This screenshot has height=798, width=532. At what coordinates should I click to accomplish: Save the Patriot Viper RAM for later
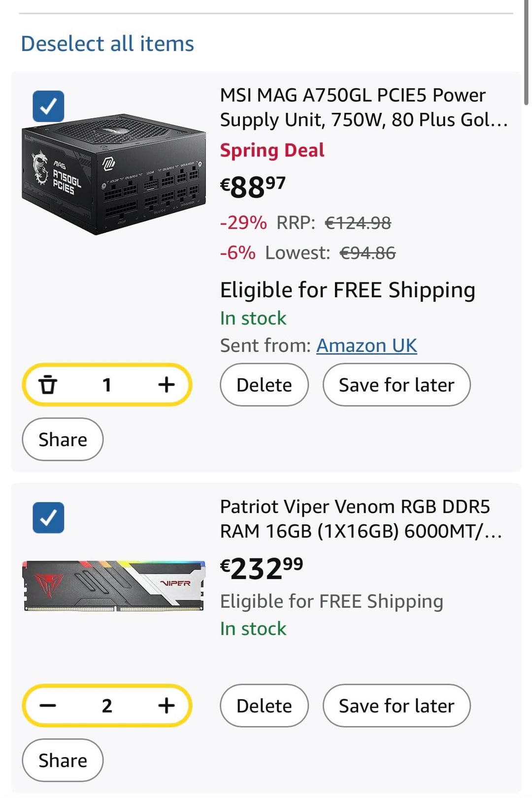(x=396, y=705)
